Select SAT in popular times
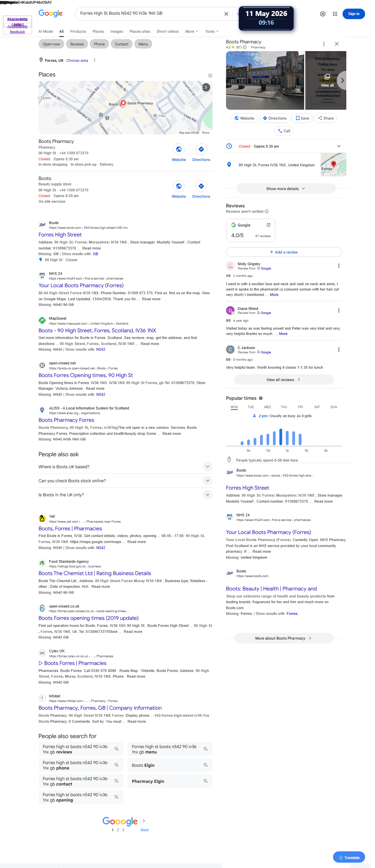Viewport: 375px width, 868px height. click(x=321, y=412)
